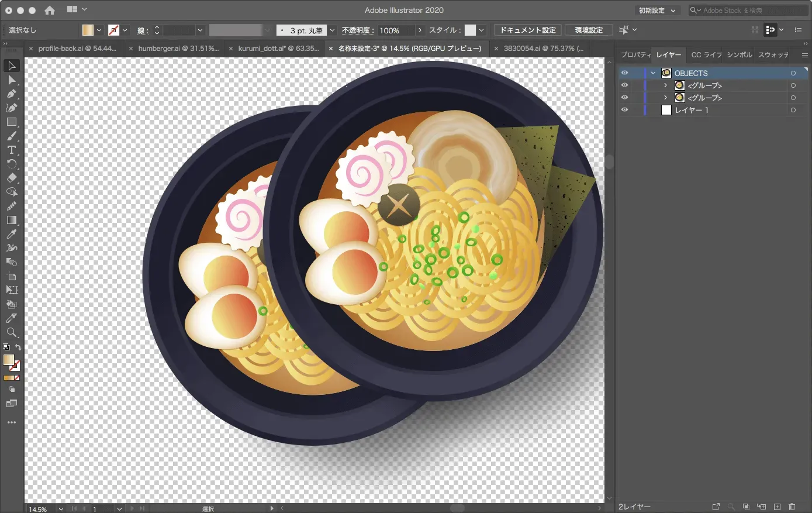This screenshot has width=812, height=513.
Task: Click target circle of OBJECTS layer
Action: click(793, 73)
